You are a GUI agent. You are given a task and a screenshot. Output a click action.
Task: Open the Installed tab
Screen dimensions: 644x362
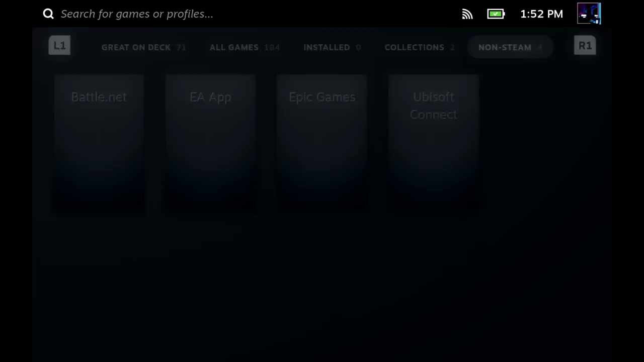[x=332, y=47]
